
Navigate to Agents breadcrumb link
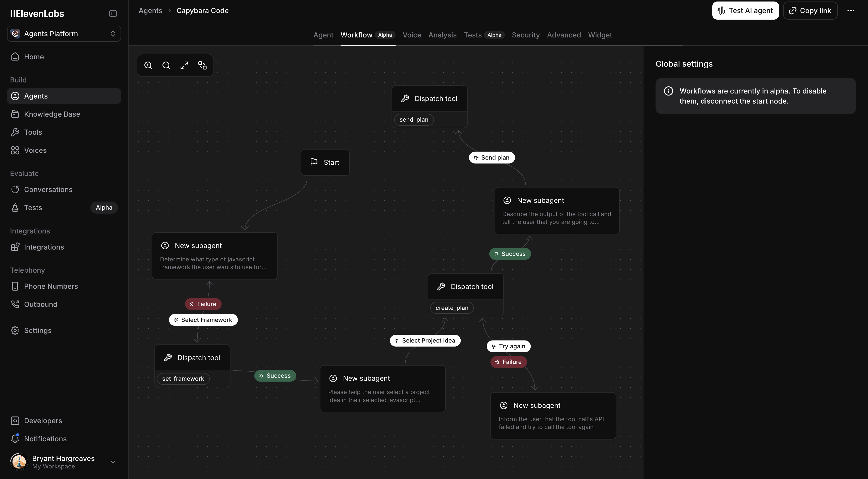click(150, 11)
